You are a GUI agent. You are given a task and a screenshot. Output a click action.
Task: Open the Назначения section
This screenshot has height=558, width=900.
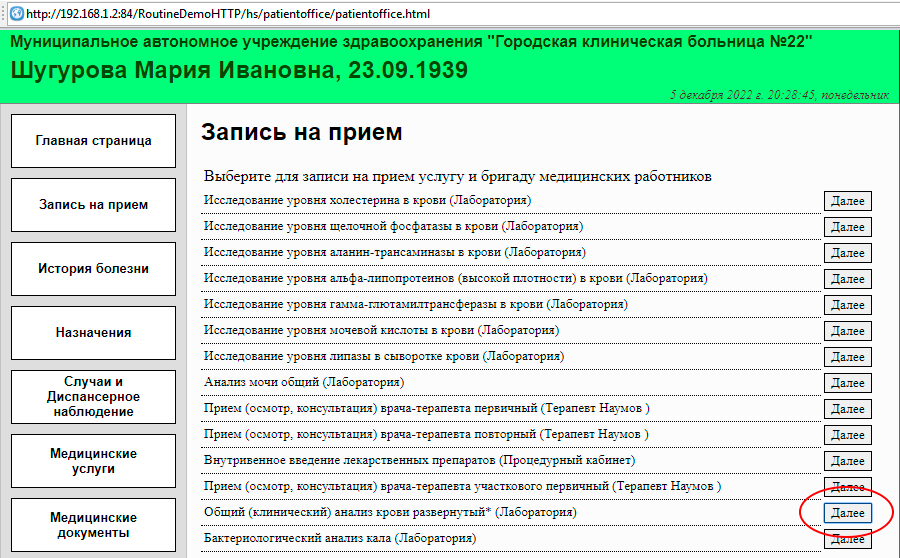[93, 333]
